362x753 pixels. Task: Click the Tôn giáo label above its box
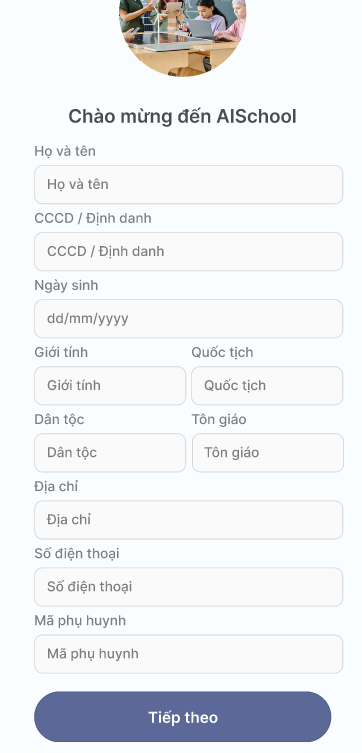point(219,420)
